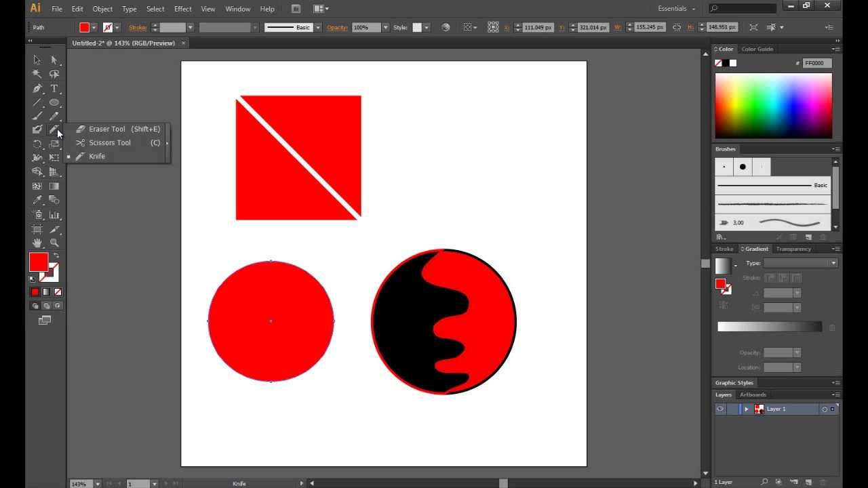Open the Effect menu

coord(182,9)
